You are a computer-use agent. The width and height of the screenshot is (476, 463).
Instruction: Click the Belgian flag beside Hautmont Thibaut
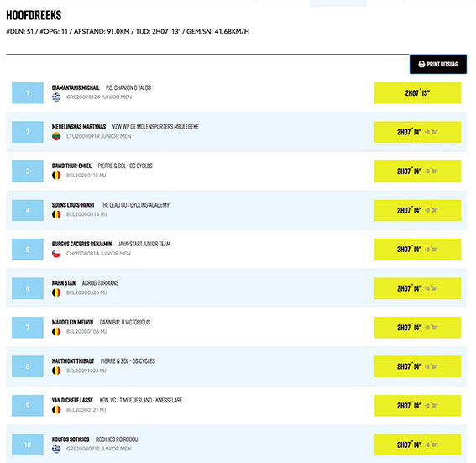point(56,371)
